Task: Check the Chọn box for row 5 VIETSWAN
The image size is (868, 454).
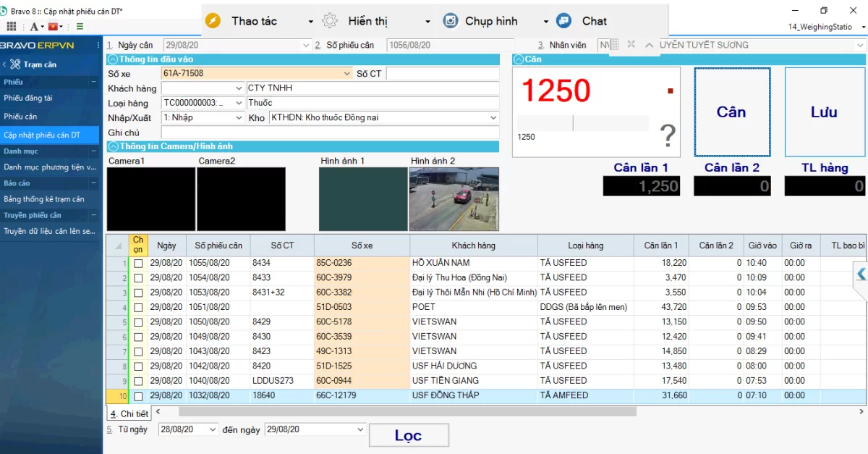Action: [x=138, y=322]
